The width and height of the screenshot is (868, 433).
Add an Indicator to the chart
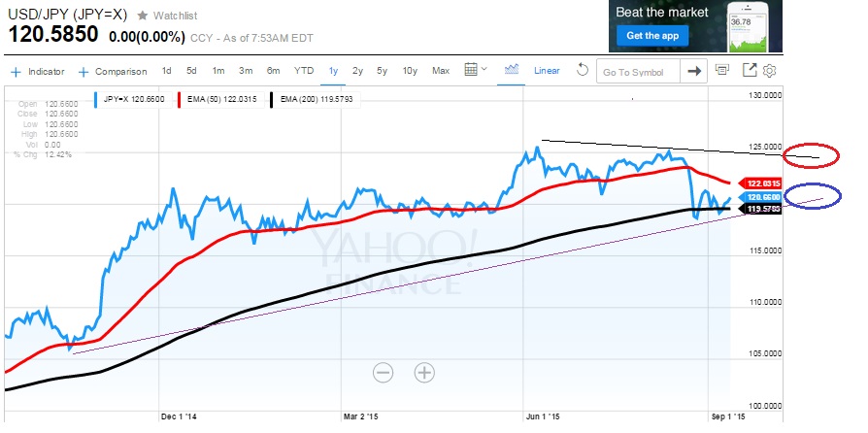tap(38, 71)
